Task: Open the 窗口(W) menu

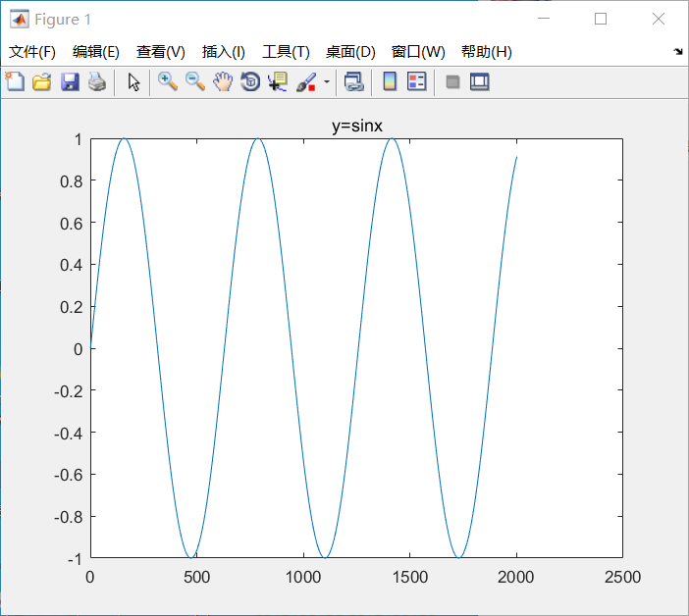Action: [x=418, y=52]
